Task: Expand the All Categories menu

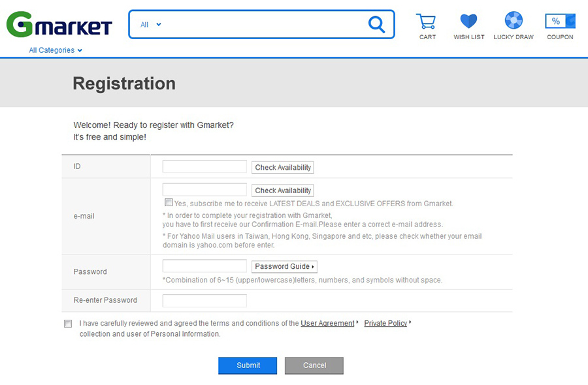Action: point(56,50)
